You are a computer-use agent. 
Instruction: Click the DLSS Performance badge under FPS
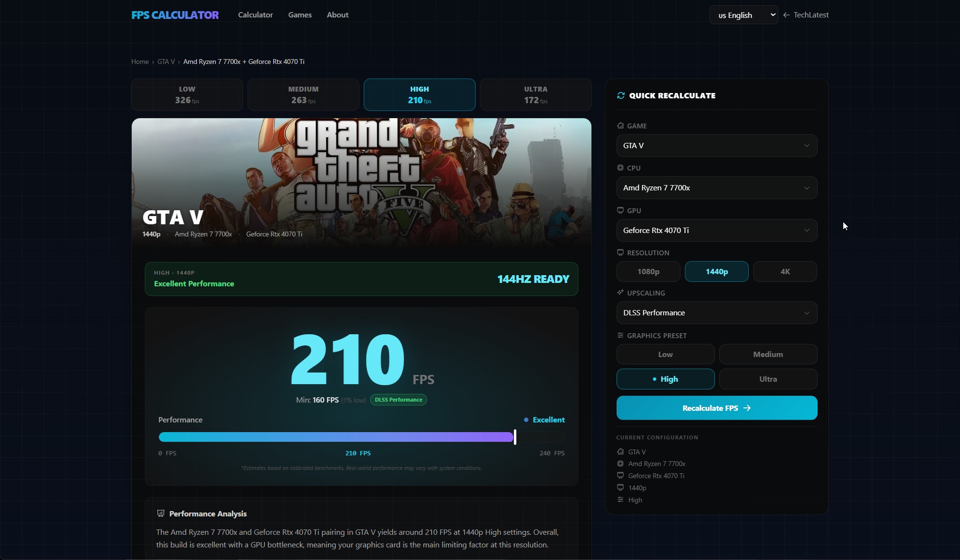pyautogui.click(x=399, y=400)
